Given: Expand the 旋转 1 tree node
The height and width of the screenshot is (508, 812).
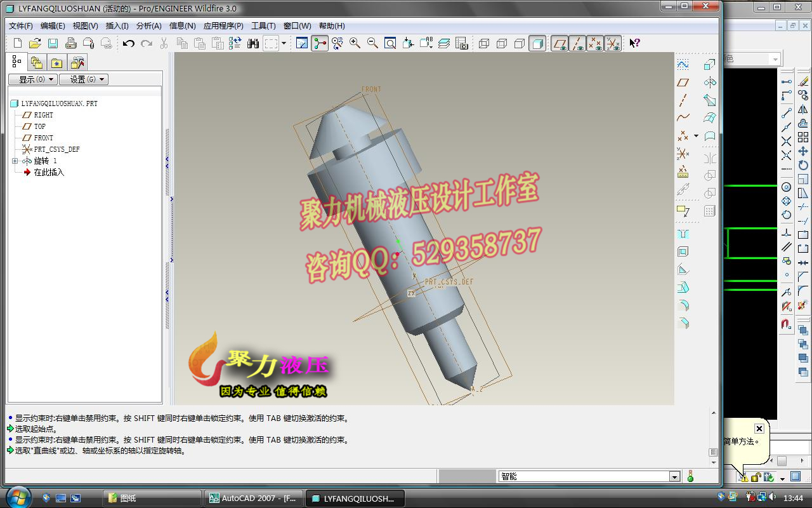Looking at the screenshot, I should (15, 161).
